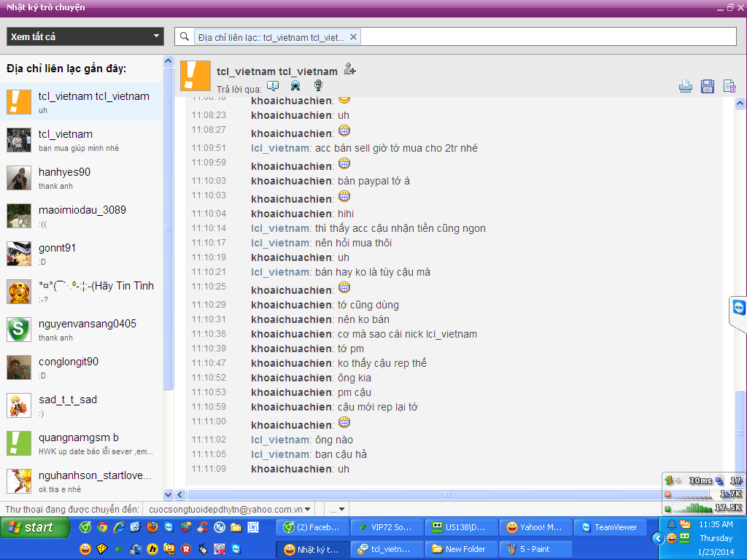Open sad_t_t_sad conversation history
The image size is (747, 560).
[x=81, y=405]
